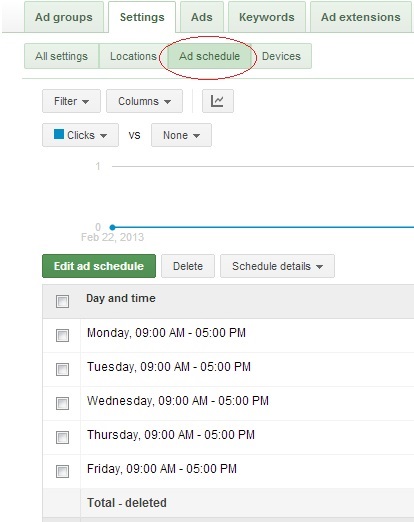Viewport: 414px width, 522px height.
Task: Switch to the Ad groups tab
Action: [64, 17]
